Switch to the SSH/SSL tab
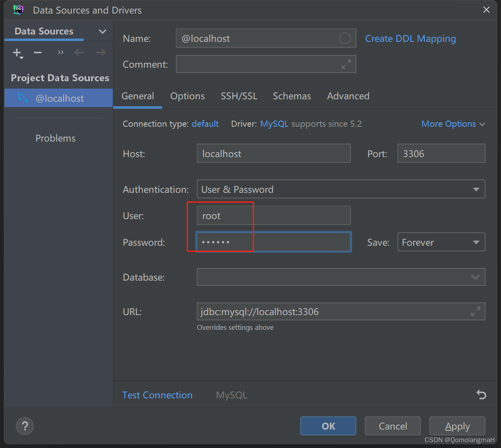The height and width of the screenshot is (448, 501). click(239, 96)
